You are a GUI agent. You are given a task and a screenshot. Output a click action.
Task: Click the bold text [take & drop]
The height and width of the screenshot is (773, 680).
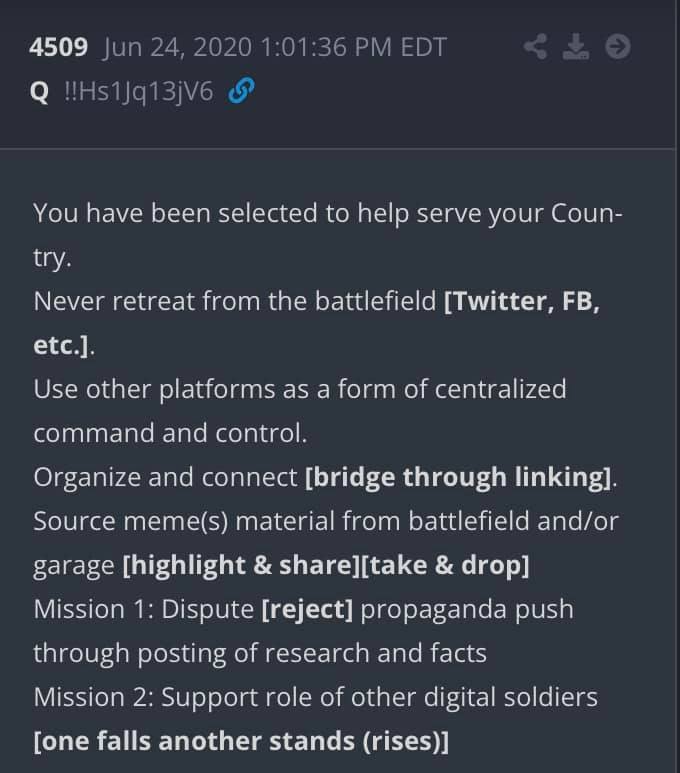point(444,565)
